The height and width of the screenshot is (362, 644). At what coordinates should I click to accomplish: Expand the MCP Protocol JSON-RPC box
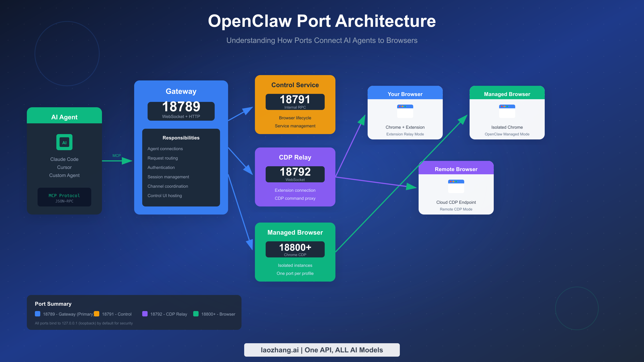point(64,197)
